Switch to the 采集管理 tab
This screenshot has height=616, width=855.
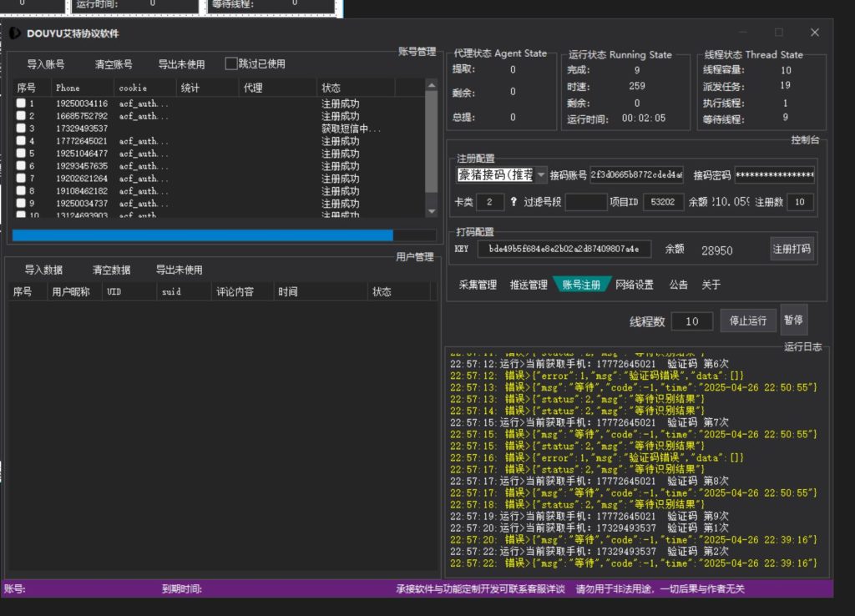click(478, 285)
